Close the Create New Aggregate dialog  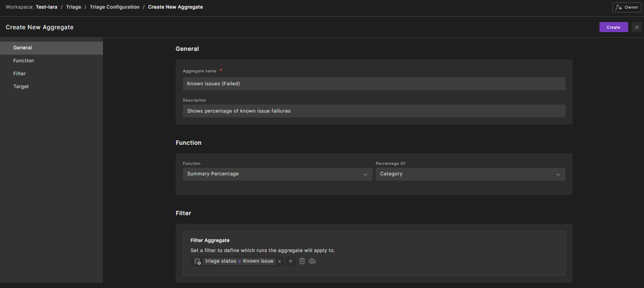636,27
